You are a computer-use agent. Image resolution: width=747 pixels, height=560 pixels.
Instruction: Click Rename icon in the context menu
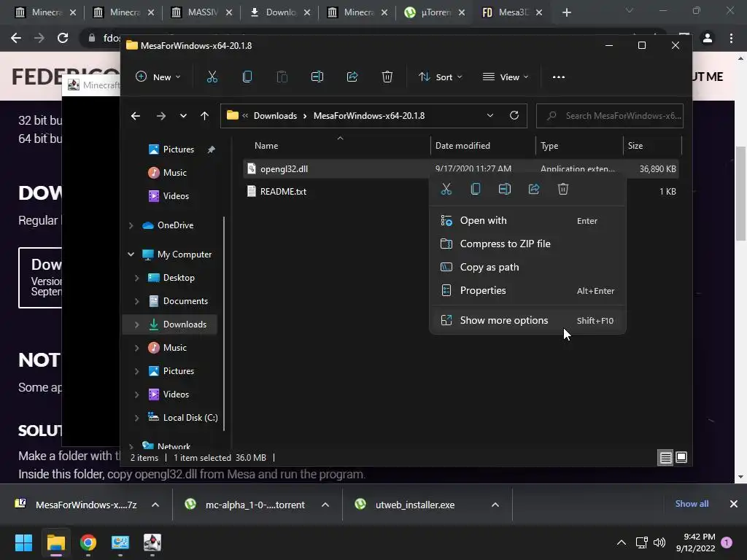click(505, 189)
